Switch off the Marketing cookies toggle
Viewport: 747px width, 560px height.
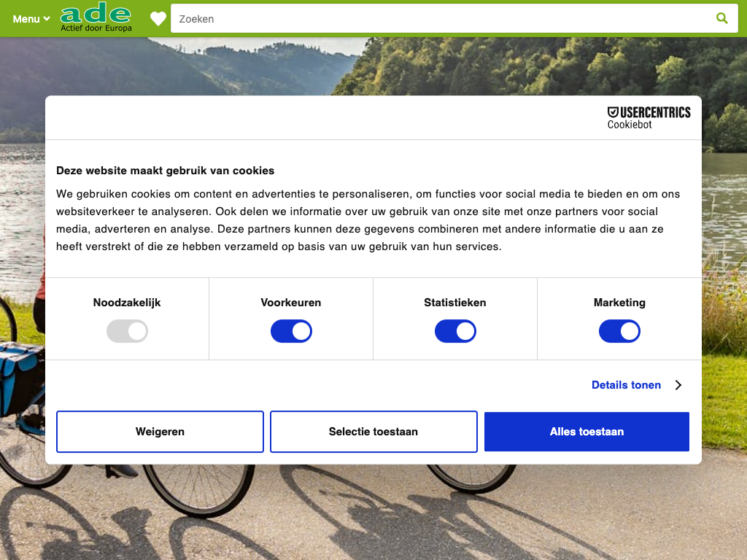pyautogui.click(x=619, y=332)
